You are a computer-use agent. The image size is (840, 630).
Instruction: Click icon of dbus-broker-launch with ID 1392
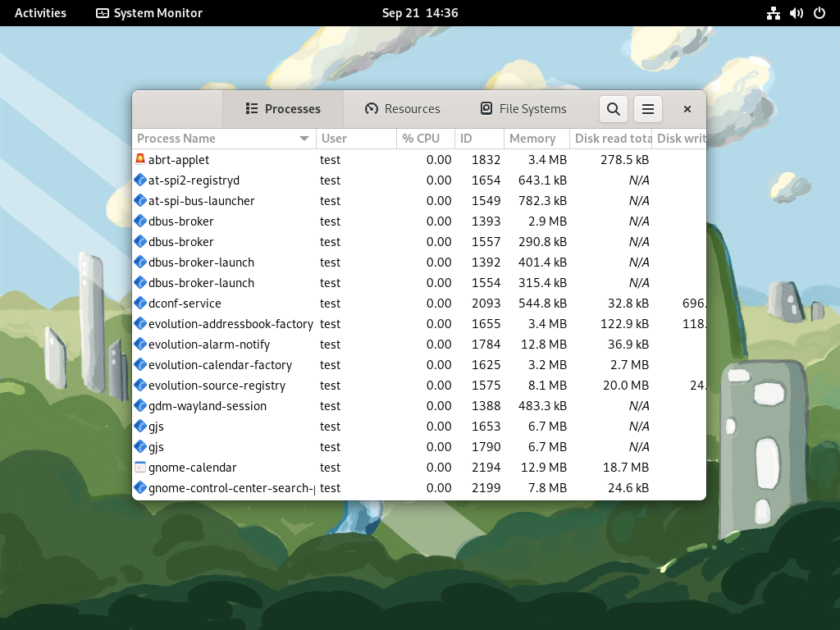pos(140,262)
